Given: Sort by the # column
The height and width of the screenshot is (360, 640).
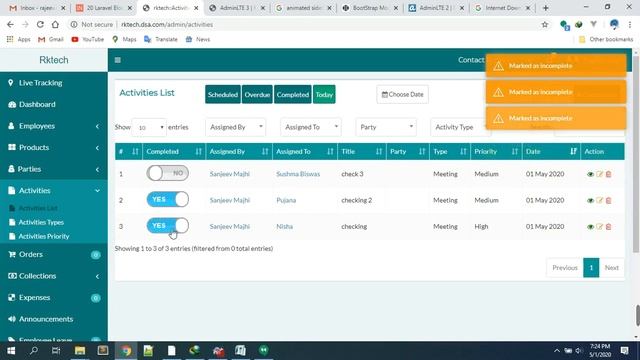Looking at the screenshot, I should pos(129,151).
